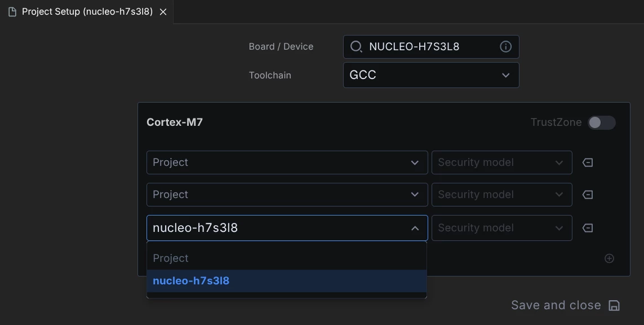The image size is (644, 325).
Task: Remove the first Project row with its delete icon
Action: tap(588, 162)
